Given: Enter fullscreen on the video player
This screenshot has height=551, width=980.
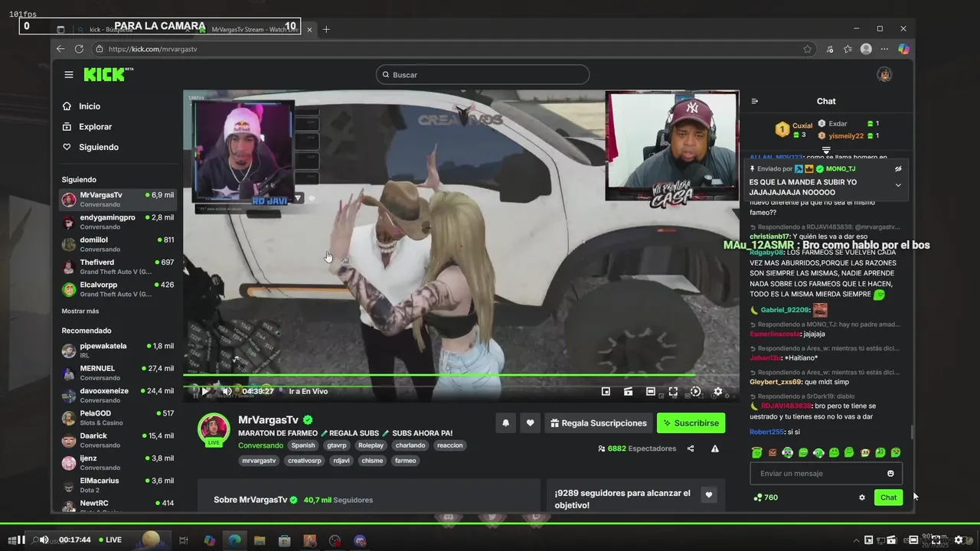Looking at the screenshot, I should point(673,391).
